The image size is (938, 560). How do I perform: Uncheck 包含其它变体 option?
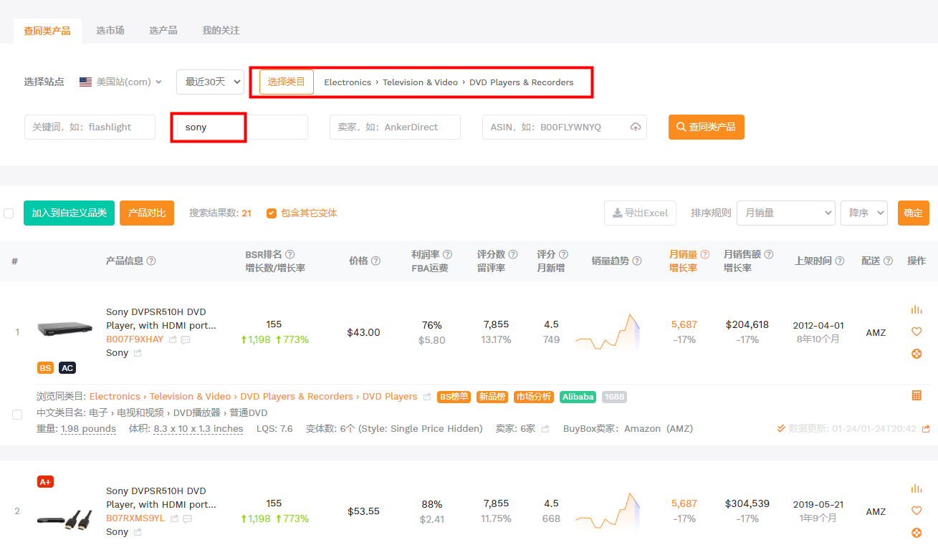click(x=272, y=213)
